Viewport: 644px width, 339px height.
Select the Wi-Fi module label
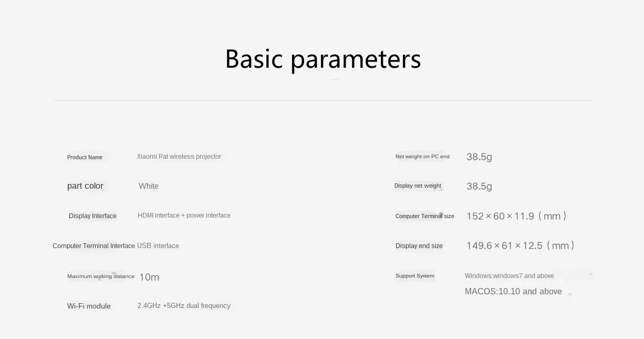tap(89, 306)
